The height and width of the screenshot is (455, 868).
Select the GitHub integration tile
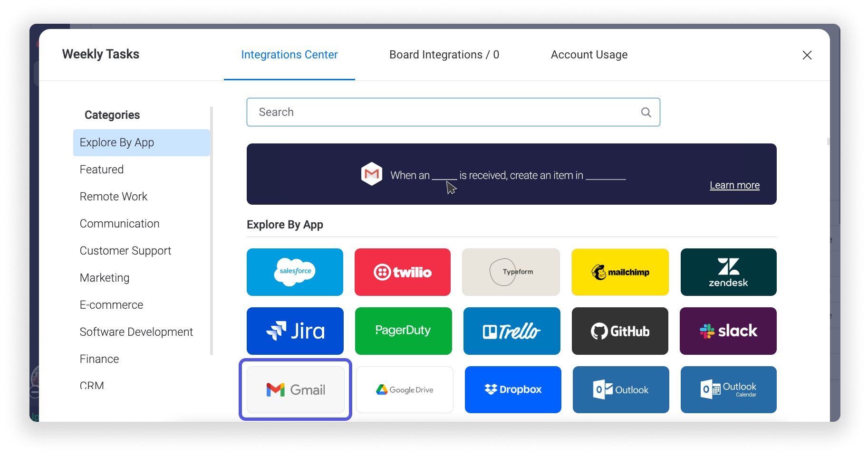[x=620, y=331]
